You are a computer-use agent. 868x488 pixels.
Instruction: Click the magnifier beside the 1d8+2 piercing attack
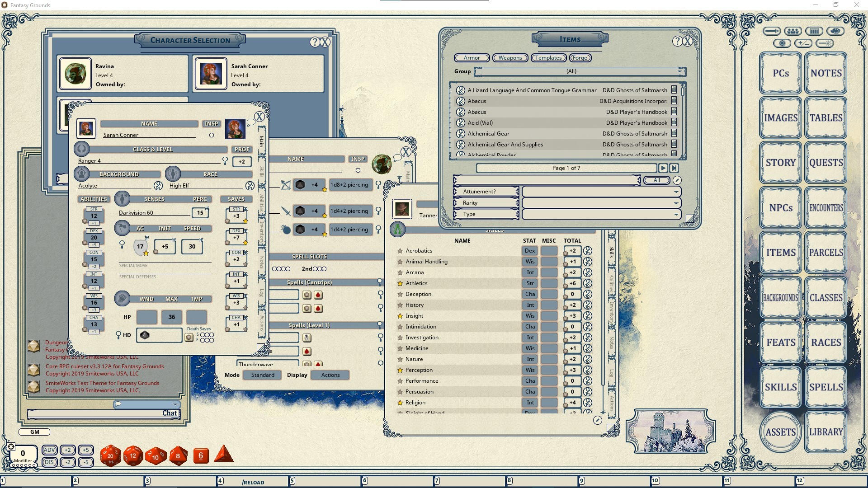(x=378, y=185)
